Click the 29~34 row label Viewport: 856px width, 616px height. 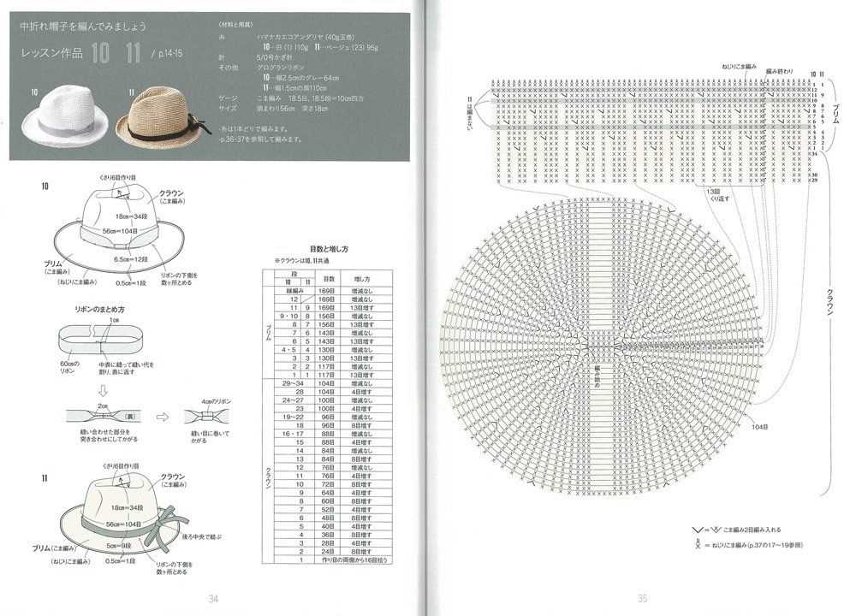pos(293,383)
